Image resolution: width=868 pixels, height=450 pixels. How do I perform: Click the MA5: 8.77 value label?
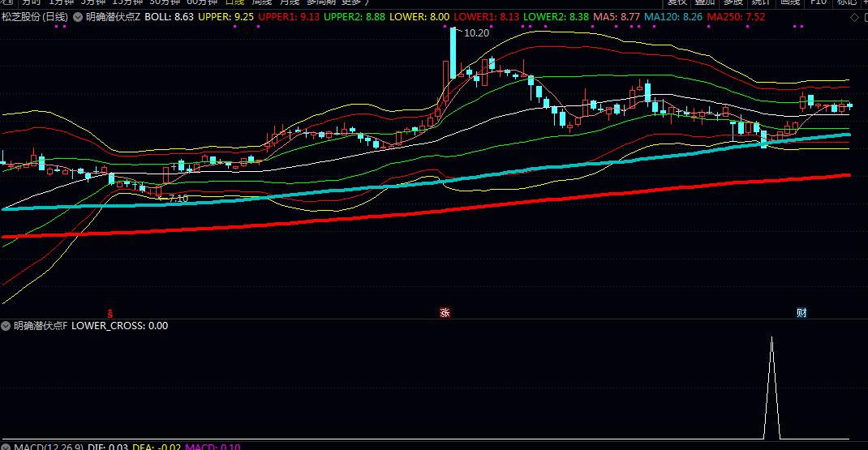(617, 17)
